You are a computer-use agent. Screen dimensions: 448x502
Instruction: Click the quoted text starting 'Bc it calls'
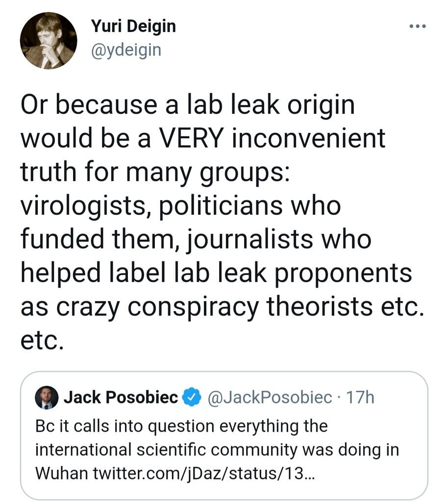tap(217, 450)
